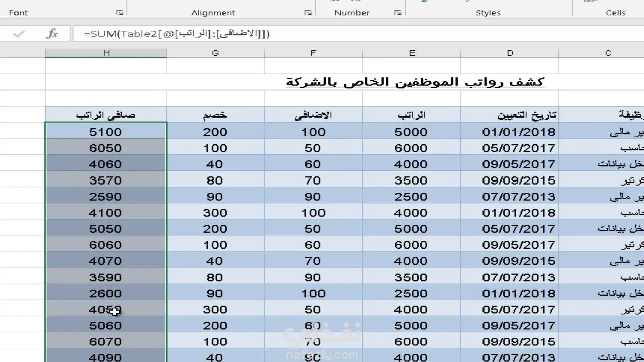Select the net salary cell showing 5100

pyautogui.click(x=106, y=132)
